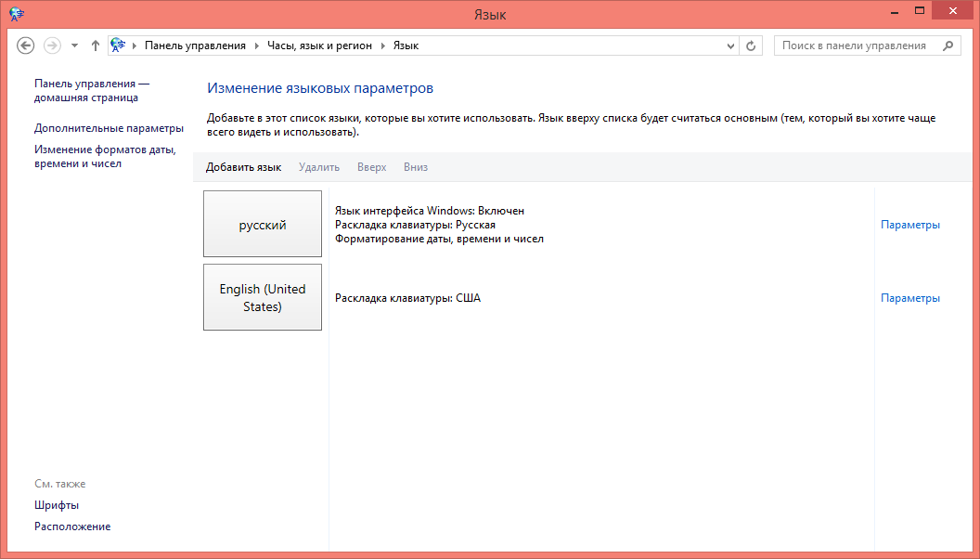Image resolution: width=980 pixels, height=559 pixels.
Task: Click Добавить язык
Action: [x=244, y=167]
